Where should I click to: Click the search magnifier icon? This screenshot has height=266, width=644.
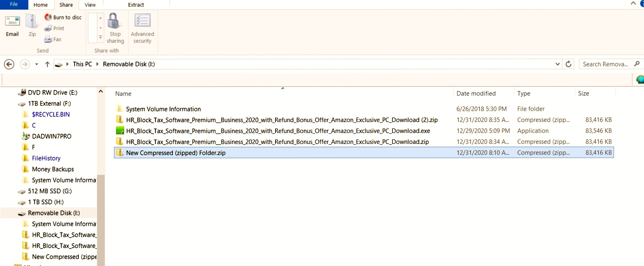point(637,64)
